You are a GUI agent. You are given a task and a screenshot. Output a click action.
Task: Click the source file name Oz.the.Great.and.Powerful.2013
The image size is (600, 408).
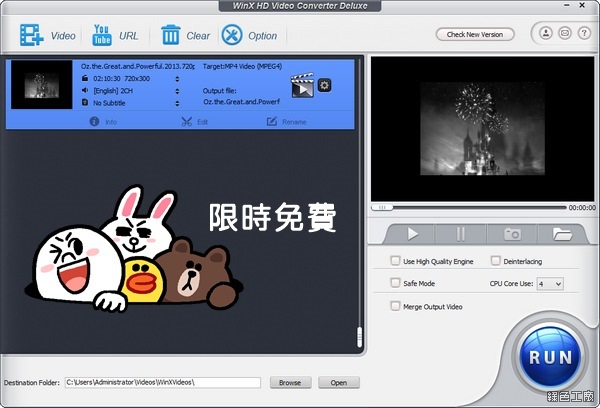pyautogui.click(x=137, y=66)
